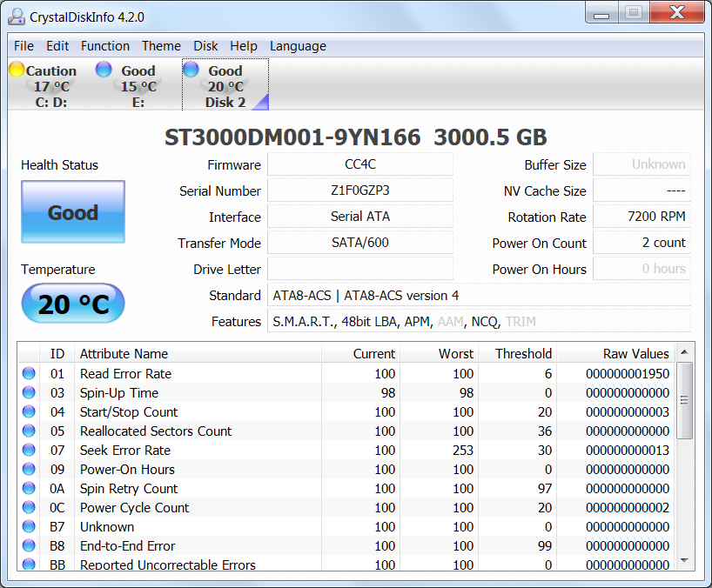Click the Rotation Rate 7200 RPM field

(642, 217)
